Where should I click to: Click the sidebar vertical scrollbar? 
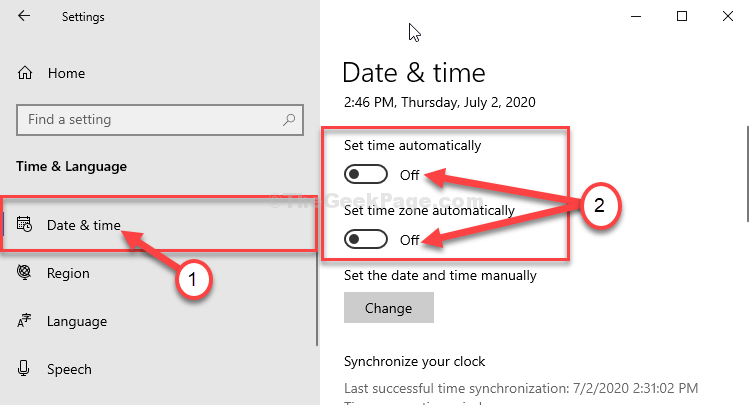[317, 297]
